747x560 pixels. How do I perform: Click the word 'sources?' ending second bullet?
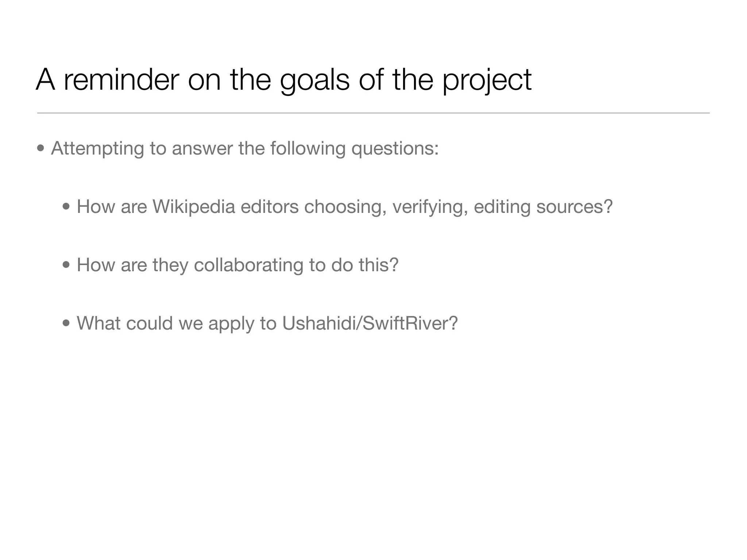pyautogui.click(x=574, y=207)
